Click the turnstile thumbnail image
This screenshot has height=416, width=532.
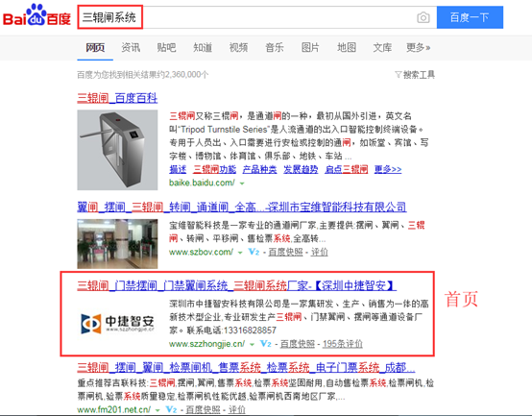tap(117, 150)
